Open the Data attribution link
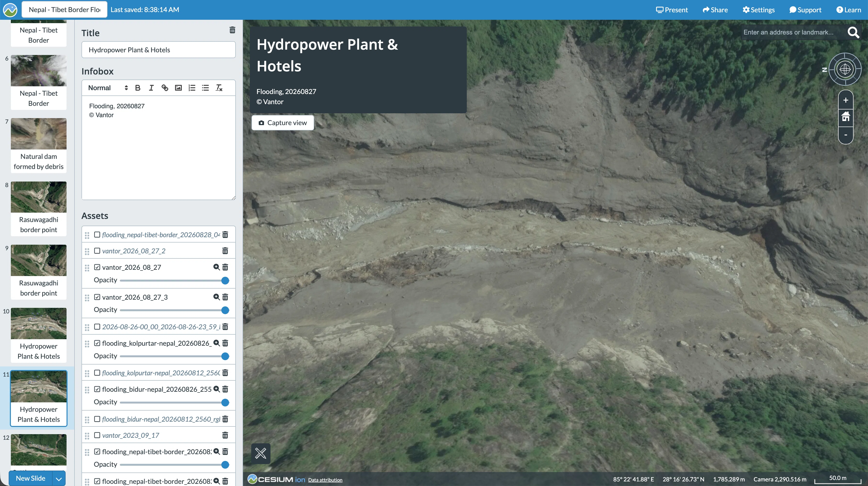This screenshot has width=868, height=486. (325, 480)
